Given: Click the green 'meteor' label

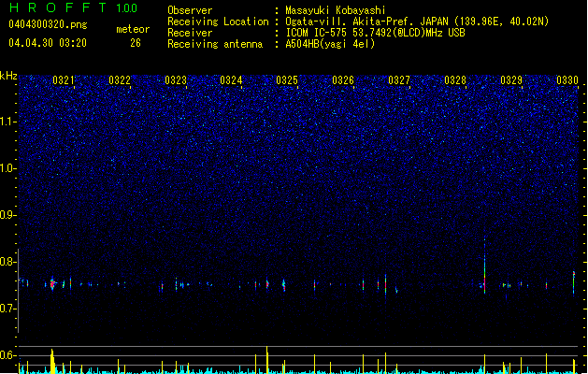Looking at the screenshot, I should (133, 29).
